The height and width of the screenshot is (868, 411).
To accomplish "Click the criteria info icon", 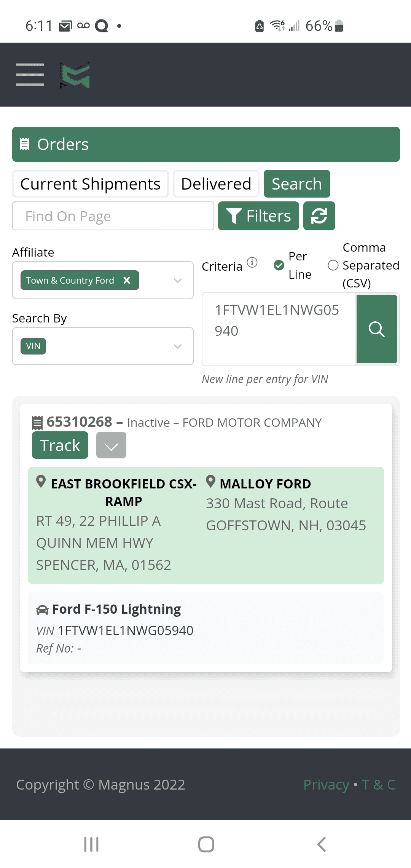I will (x=252, y=262).
